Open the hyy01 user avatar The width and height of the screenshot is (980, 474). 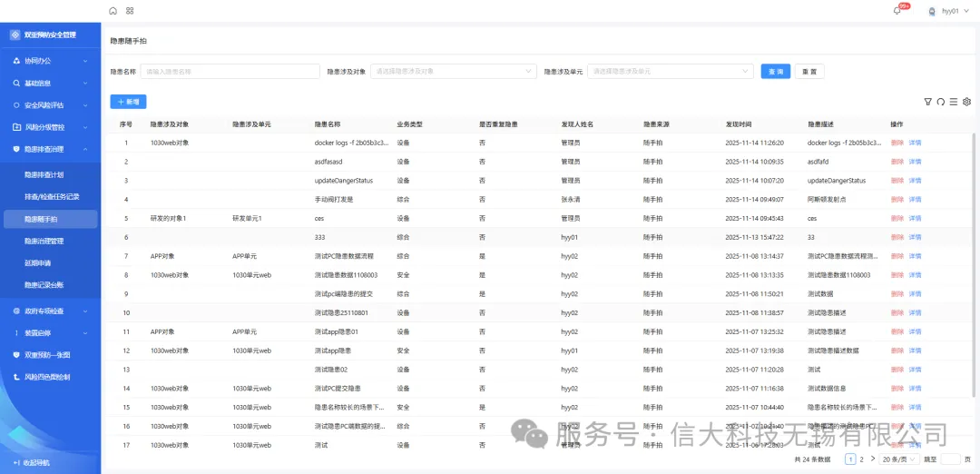click(x=933, y=11)
